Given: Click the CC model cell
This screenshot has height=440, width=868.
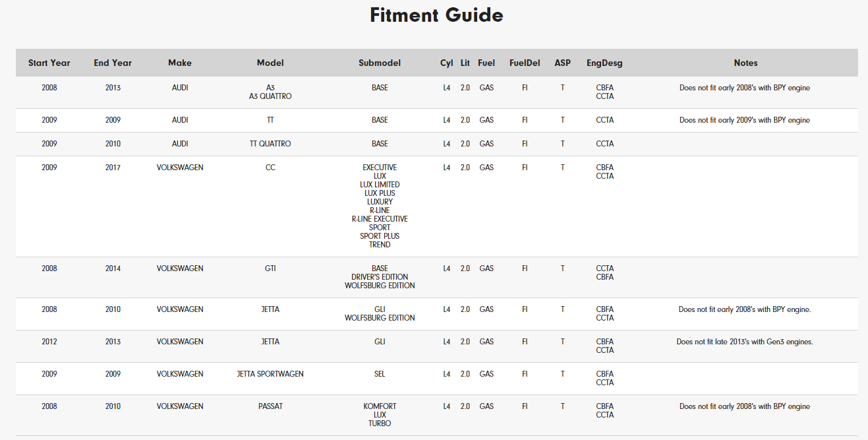Looking at the screenshot, I should (x=270, y=168).
